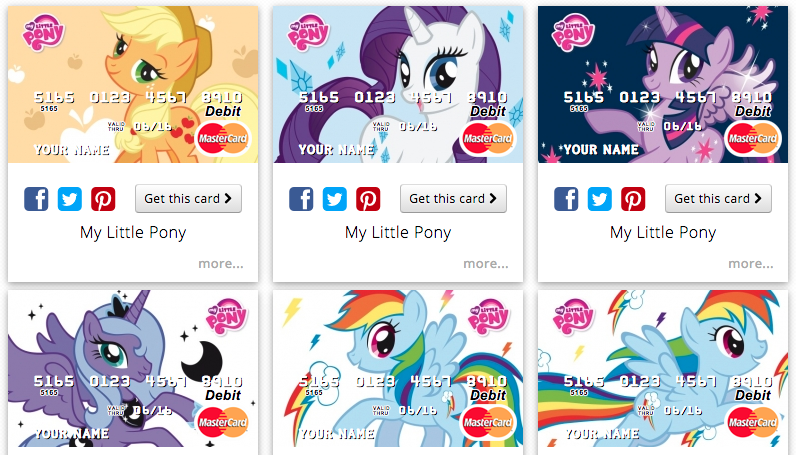796x455 pixels.
Task: Get this card for Rarity design
Action: (x=453, y=199)
